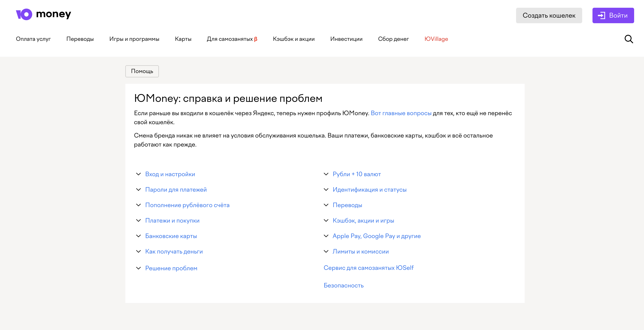Image resolution: width=644 pixels, height=330 pixels.
Task: Go to Игры и программы
Action: point(134,39)
